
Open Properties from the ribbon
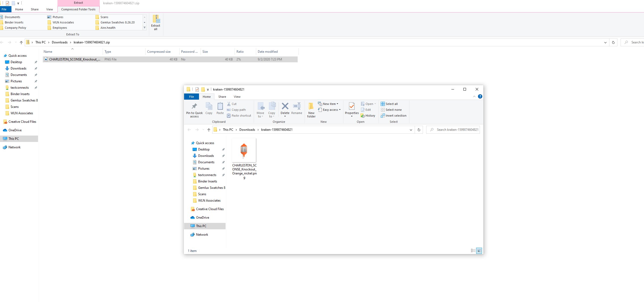tap(352, 107)
